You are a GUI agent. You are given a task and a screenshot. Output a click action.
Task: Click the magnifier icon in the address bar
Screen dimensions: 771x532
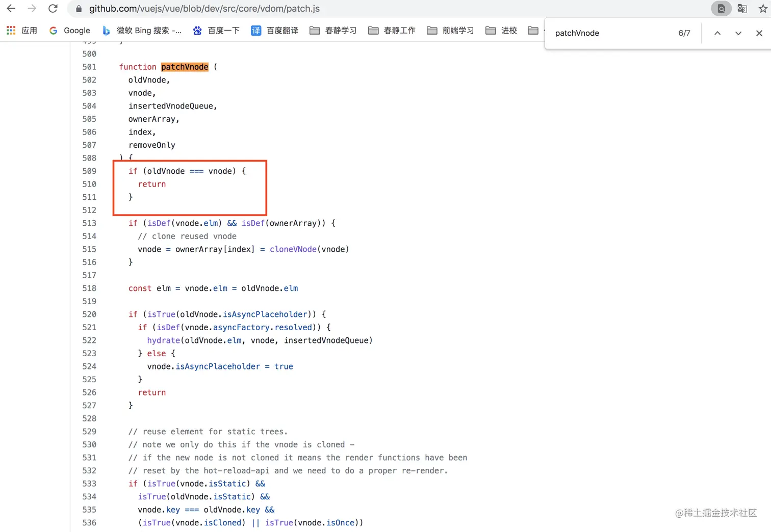click(x=721, y=9)
